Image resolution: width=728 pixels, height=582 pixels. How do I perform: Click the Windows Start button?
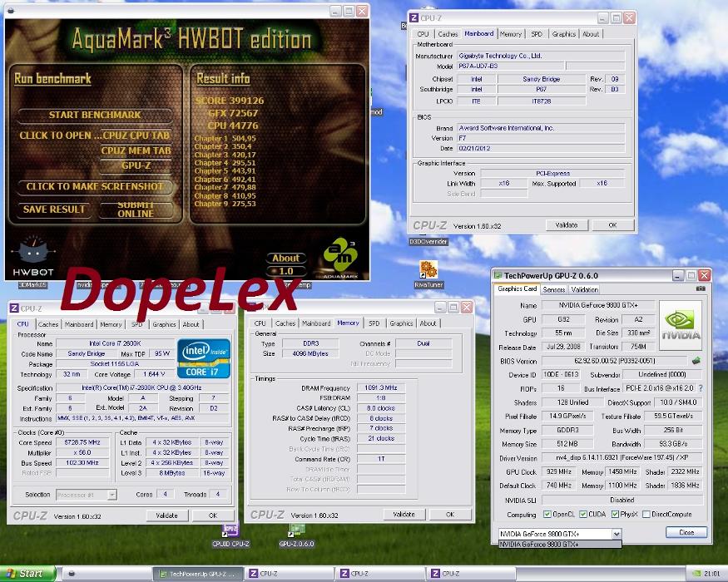pyautogui.click(x=27, y=574)
